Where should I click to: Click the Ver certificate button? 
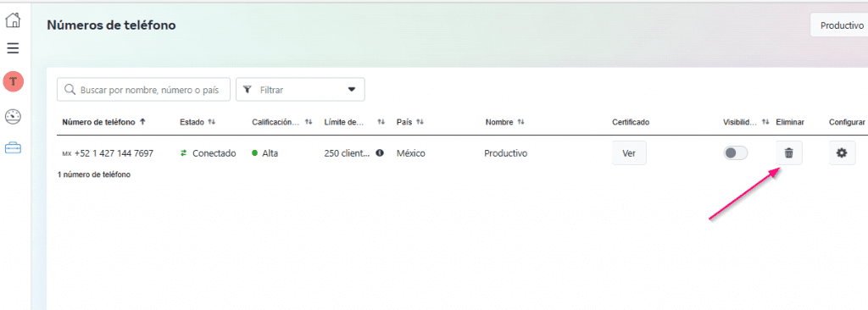(x=629, y=153)
